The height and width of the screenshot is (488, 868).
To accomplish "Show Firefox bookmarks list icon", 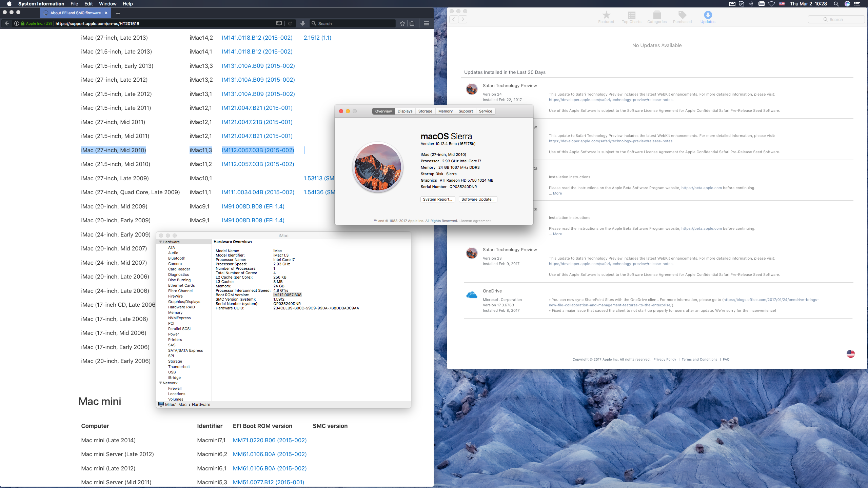I will click(x=412, y=23).
